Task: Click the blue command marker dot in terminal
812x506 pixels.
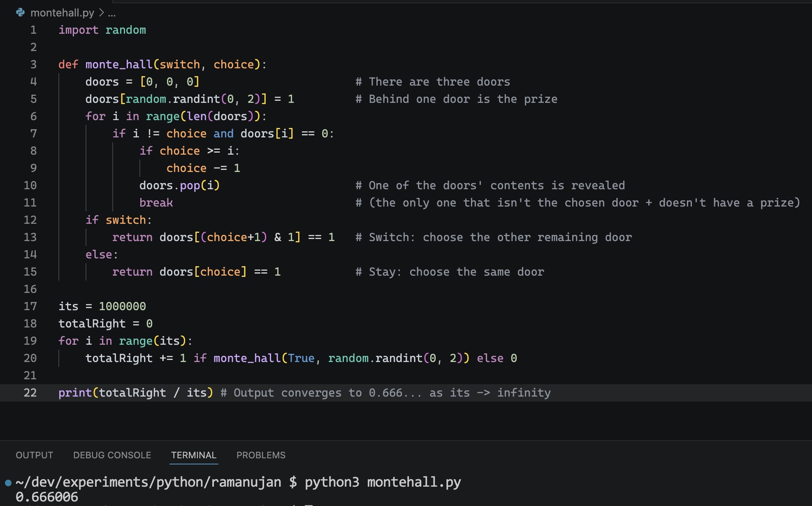Action: pos(8,483)
